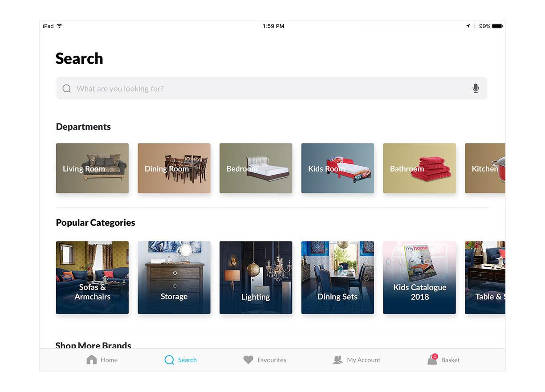
Task: View the Lighting category
Action: click(x=256, y=278)
